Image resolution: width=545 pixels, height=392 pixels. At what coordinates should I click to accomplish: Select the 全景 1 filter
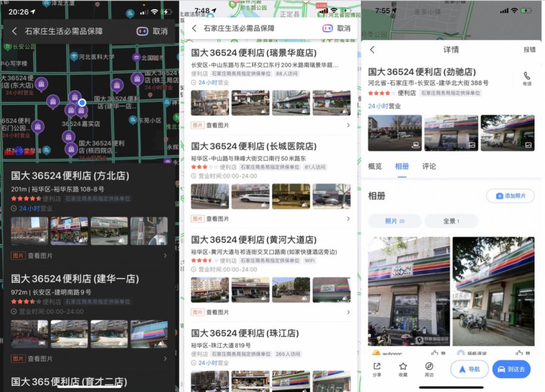click(451, 221)
